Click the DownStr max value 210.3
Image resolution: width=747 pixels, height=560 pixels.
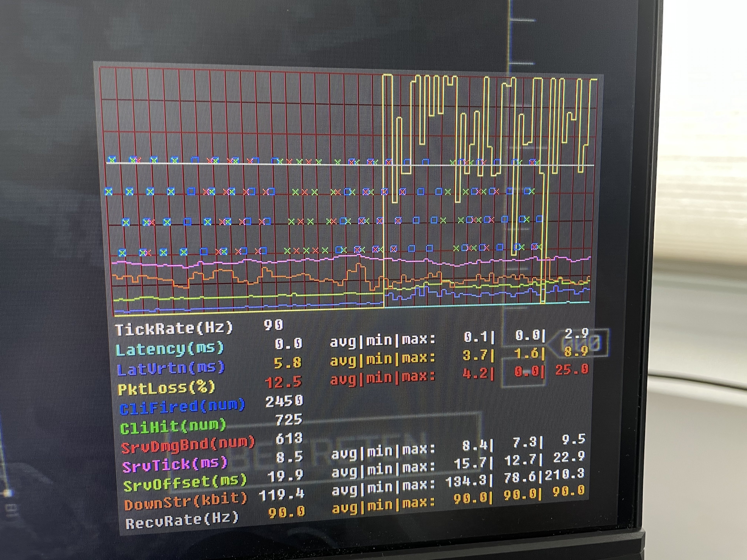point(565,475)
